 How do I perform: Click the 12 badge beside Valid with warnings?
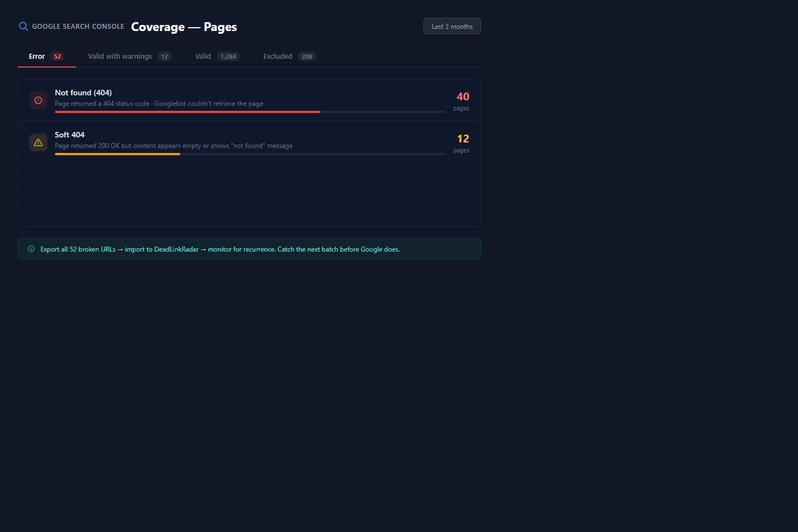coord(165,57)
